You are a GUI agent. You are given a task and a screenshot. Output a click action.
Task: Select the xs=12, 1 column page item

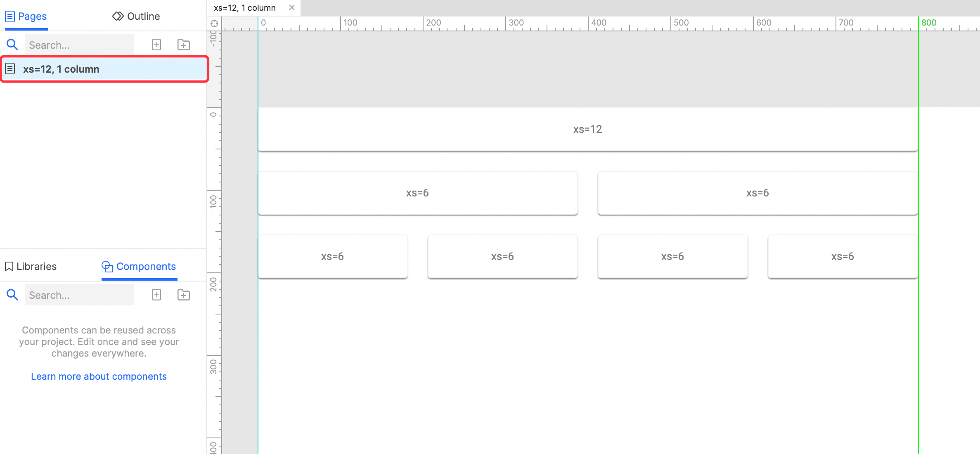point(103,69)
